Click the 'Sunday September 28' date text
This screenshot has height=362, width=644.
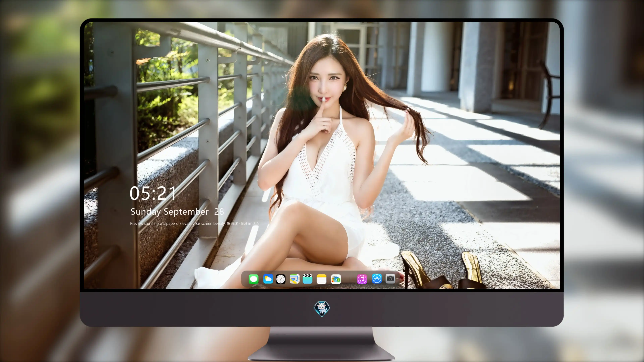click(177, 212)
